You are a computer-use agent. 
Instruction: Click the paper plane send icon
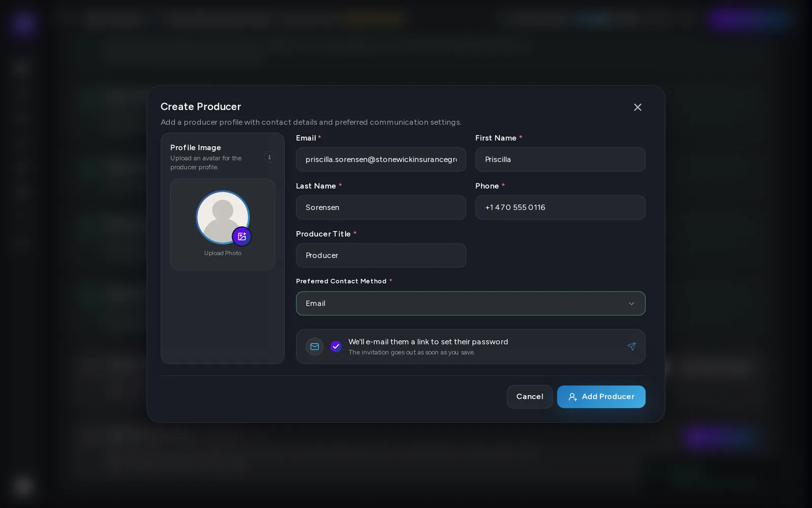(631, 346)
